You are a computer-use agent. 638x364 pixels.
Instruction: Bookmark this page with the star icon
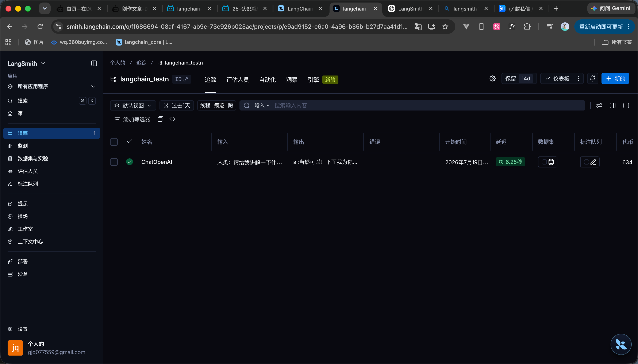[445, 27]
